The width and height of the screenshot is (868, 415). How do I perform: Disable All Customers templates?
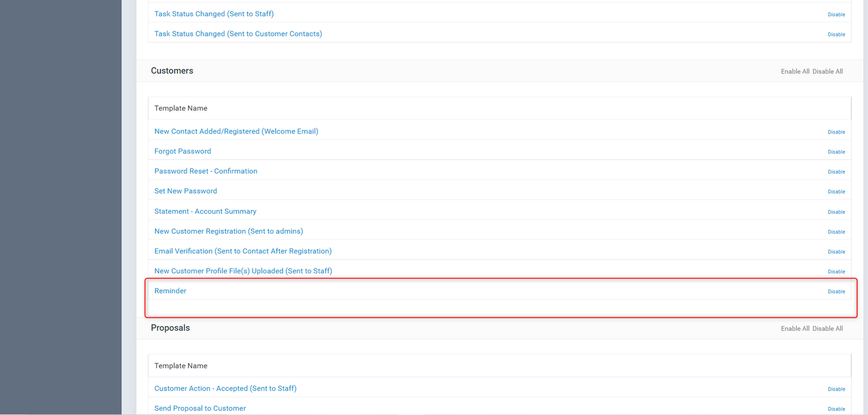point(827,72)
